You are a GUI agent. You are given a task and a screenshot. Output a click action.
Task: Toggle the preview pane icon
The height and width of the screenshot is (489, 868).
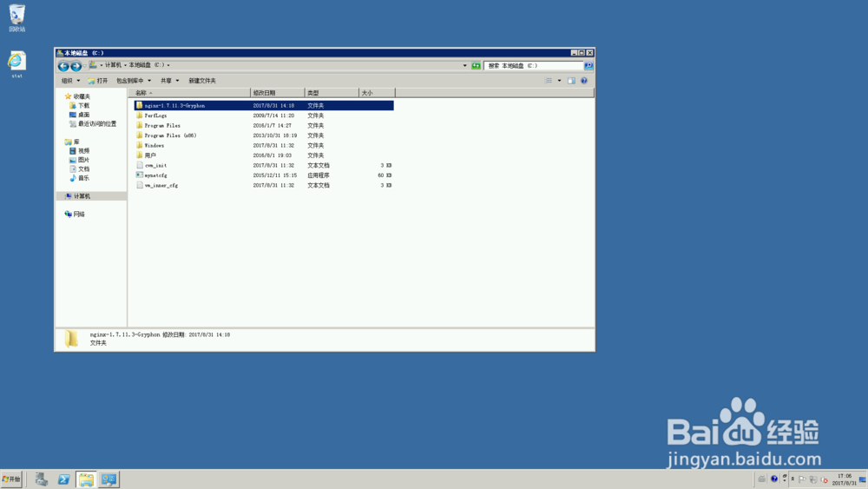tap(571, 81)
